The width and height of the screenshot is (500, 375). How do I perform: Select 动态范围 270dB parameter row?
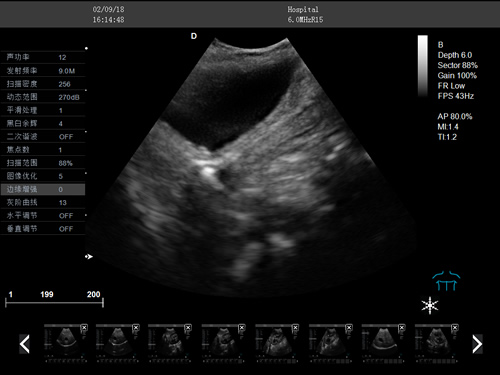pyautogui.click(x=43, y=97)
